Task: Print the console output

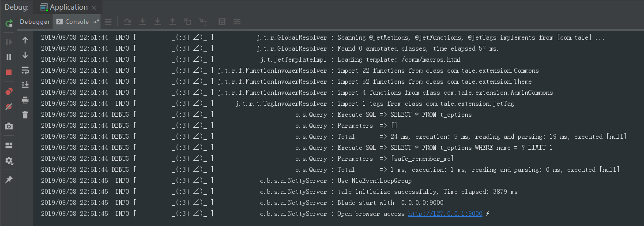Action: (x=25, y=100)
